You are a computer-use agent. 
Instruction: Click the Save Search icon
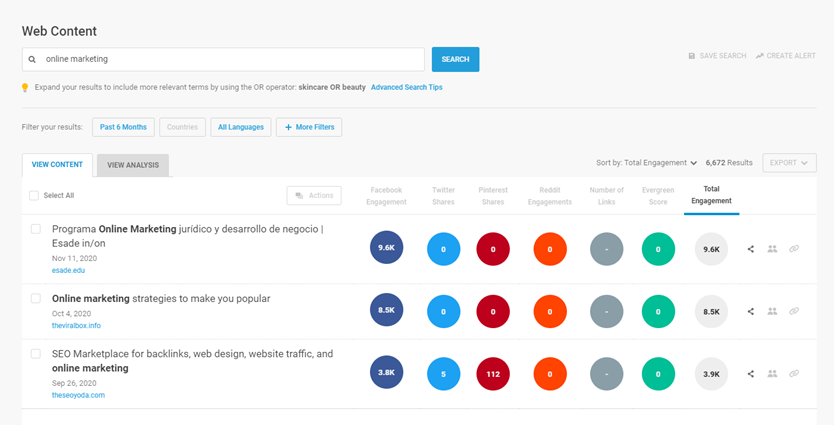point(692,56)
